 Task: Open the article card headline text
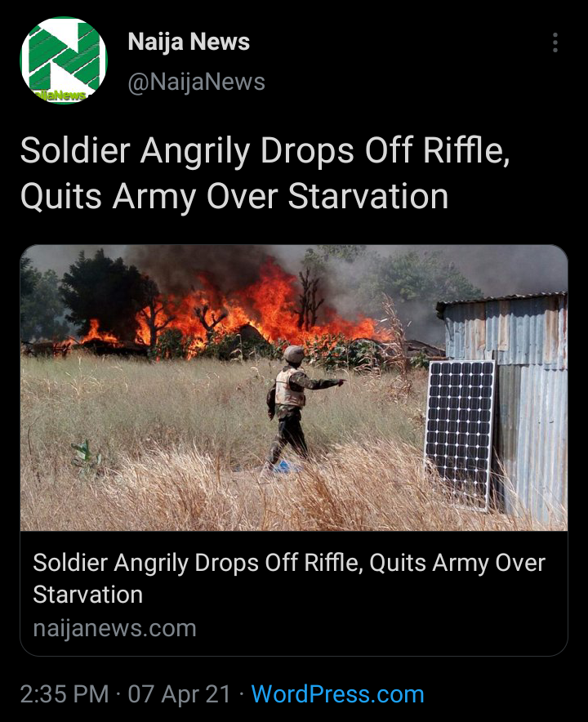click(x=289, y=578)
